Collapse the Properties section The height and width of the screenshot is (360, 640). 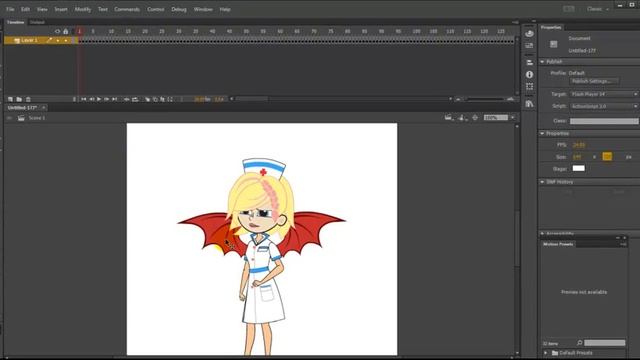pos(542,133)
